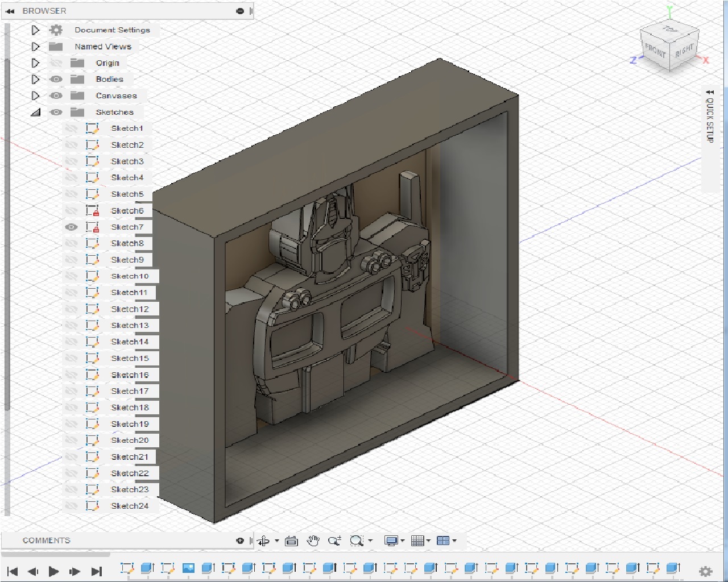The image size is (728, 582).
Task: Open Viewports layout icon
Action: (443, 541)
